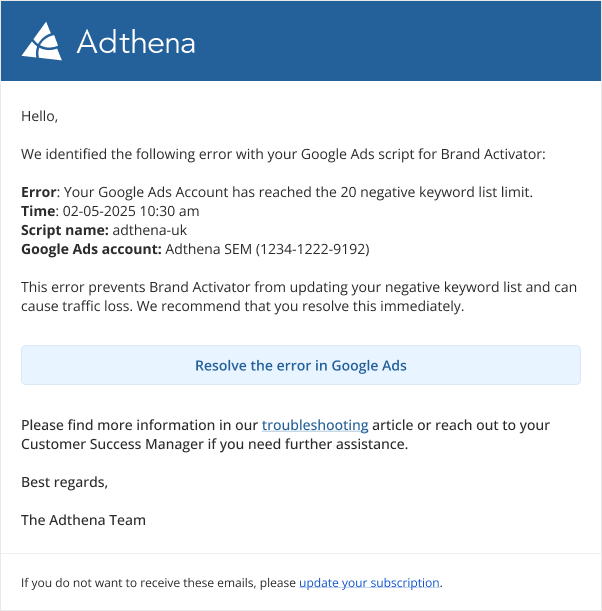Screen dimensions: 602x611
Task: Click the bold Error label
Action: point(40,192)
